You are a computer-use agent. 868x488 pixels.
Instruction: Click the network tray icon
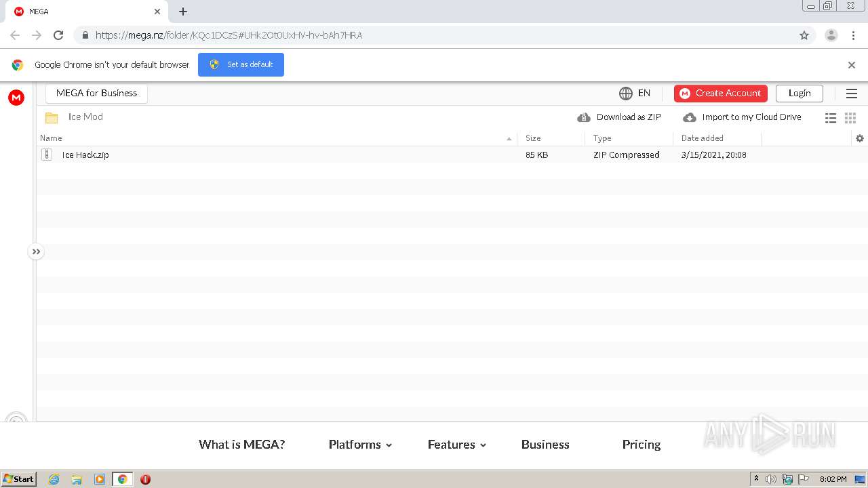coord(787,479)
